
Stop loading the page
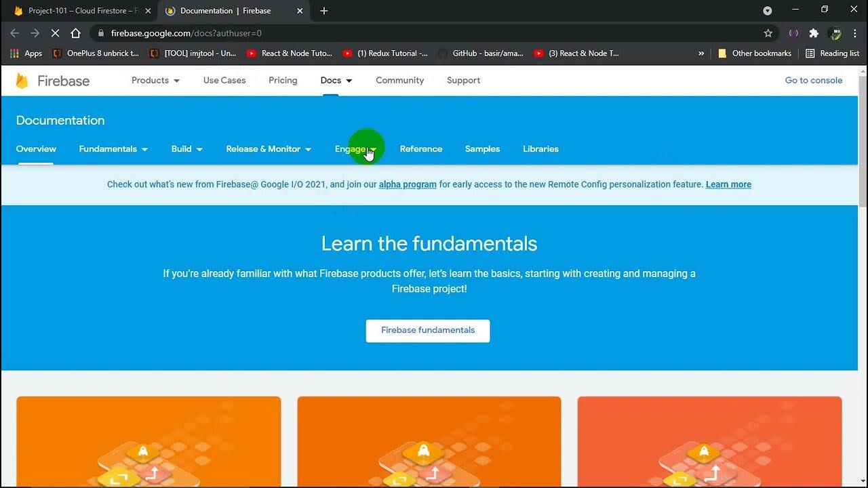[56, 33]
